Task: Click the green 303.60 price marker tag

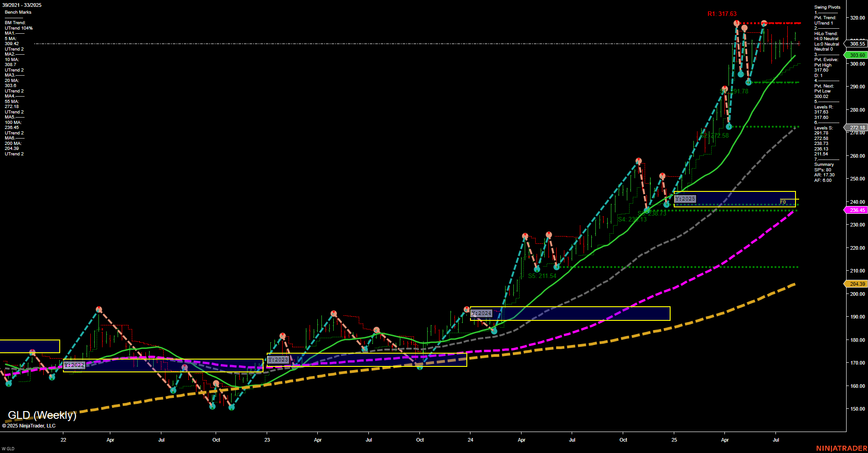Action: [x=856, y=55]
